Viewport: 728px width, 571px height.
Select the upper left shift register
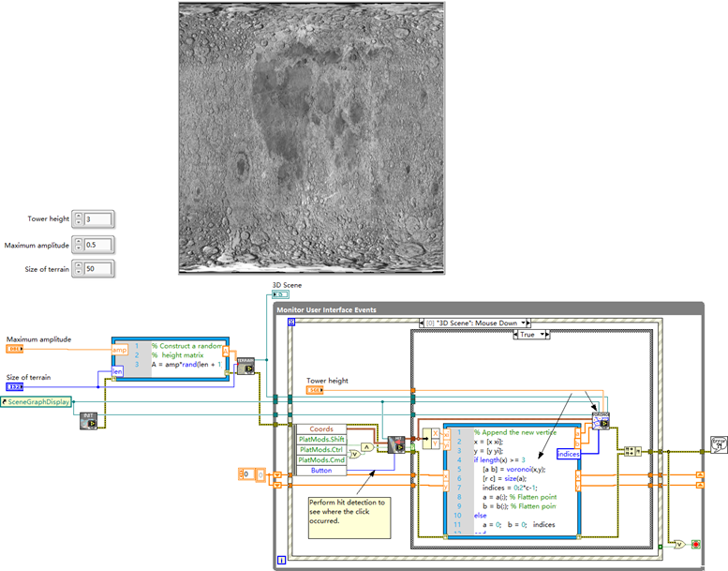coord(277,474)
